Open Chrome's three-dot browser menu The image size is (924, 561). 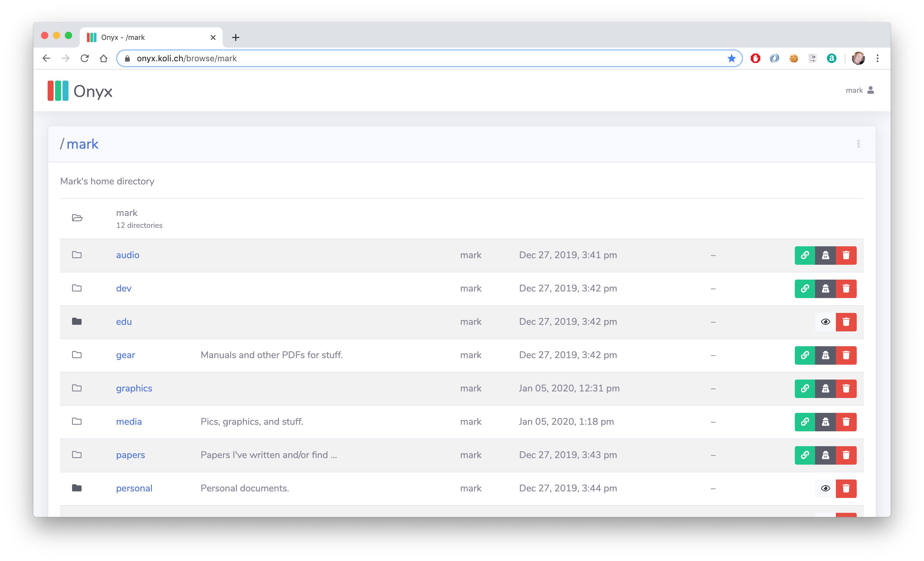pyautogui.click(x=878, y=59)
